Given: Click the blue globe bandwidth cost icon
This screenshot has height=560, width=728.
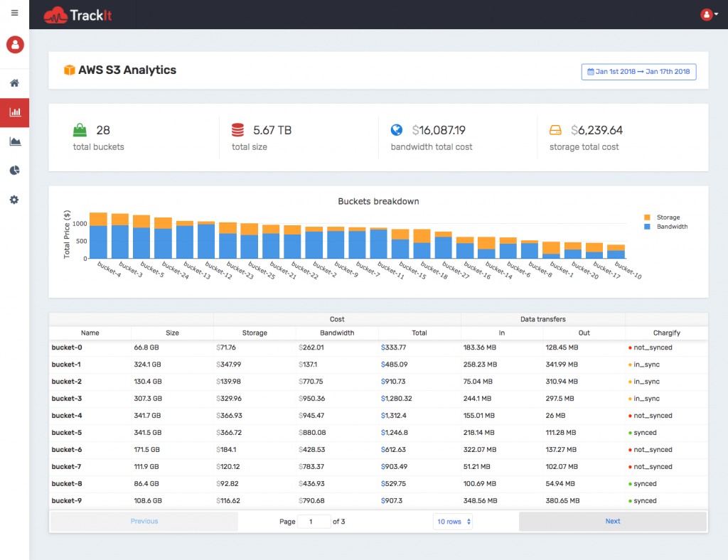Looking at the screenshot, I should point(397,130).
